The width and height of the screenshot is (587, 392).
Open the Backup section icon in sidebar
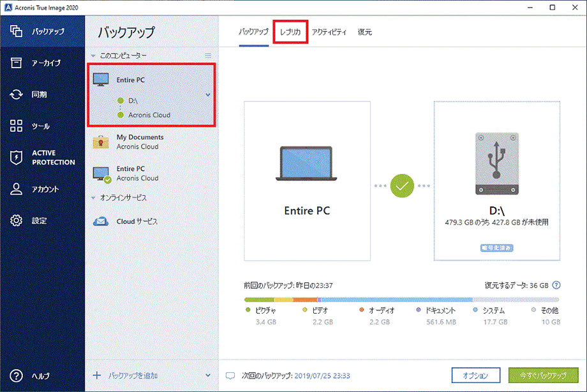click(x=16, y=31)
